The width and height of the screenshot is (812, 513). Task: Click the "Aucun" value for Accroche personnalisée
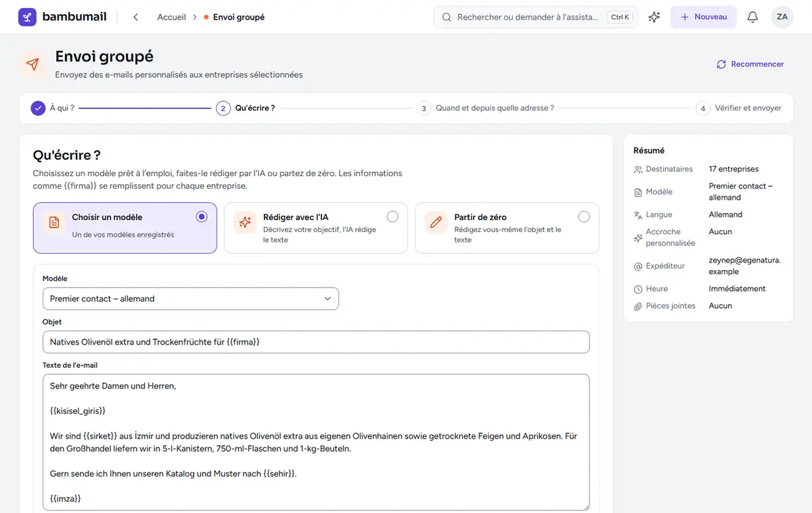[x=720, y=231]
